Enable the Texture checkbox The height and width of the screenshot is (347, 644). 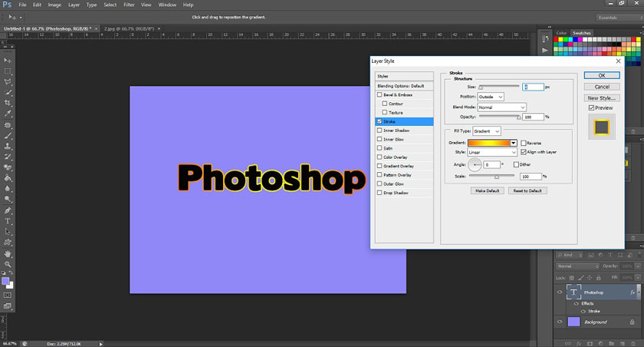[x=384, y=112]
